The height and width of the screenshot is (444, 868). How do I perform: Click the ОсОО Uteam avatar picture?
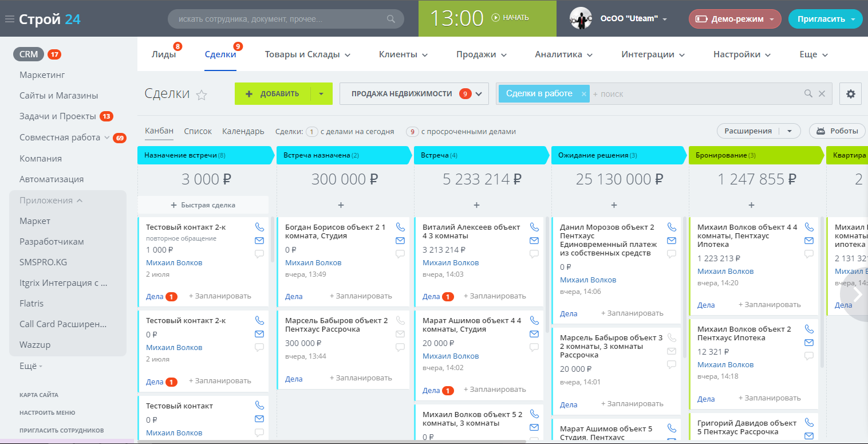[581, 18]
